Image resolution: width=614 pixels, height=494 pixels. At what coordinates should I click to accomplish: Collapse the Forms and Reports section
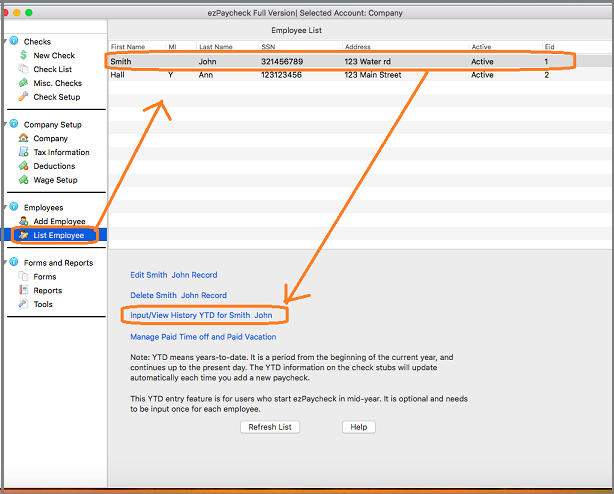(4, 263)
